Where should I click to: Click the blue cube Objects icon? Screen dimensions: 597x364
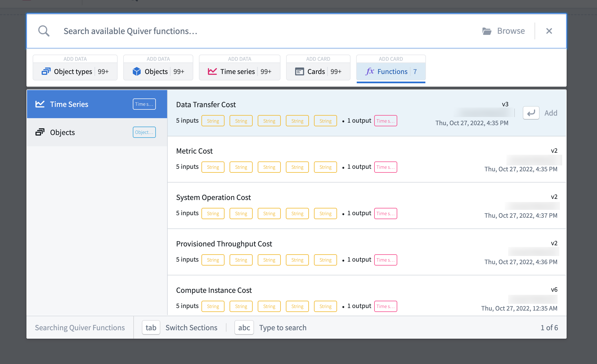137,71
